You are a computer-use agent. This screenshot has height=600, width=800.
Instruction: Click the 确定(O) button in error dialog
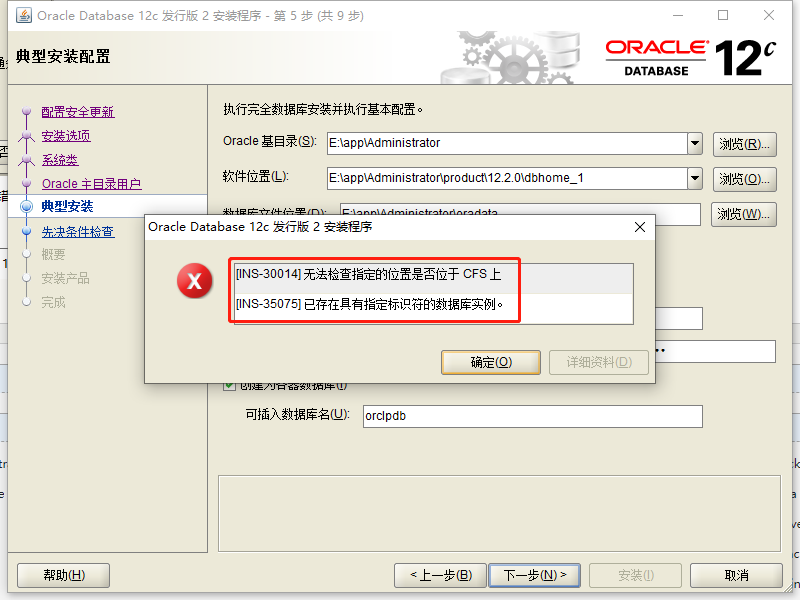click(491, 362)
